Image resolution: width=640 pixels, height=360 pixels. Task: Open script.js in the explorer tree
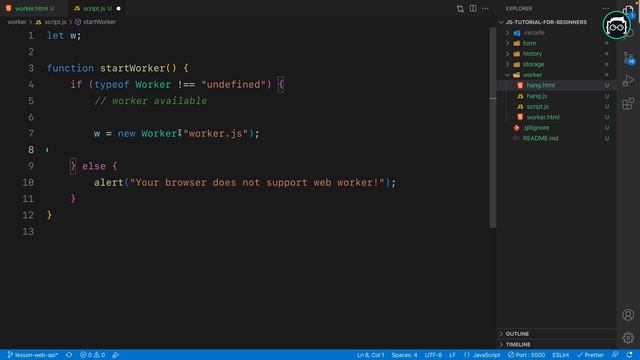pos(538,107)
